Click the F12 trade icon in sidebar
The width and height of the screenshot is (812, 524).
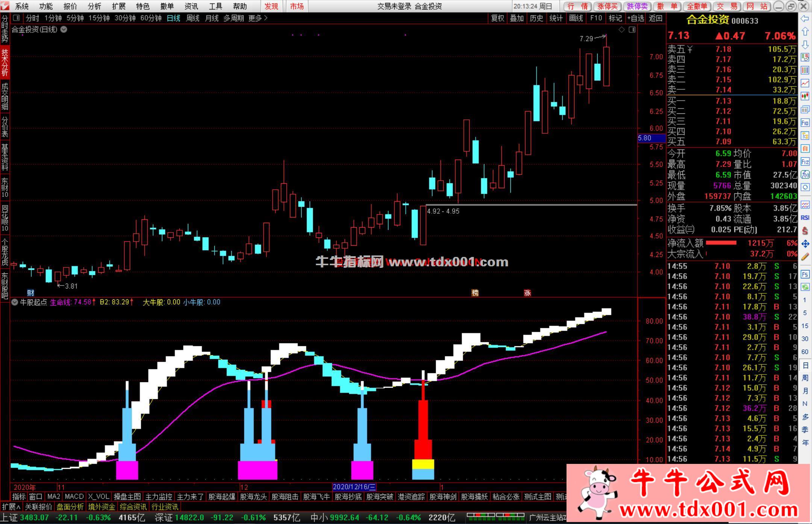pyautogui.click(x=805, y=162)
